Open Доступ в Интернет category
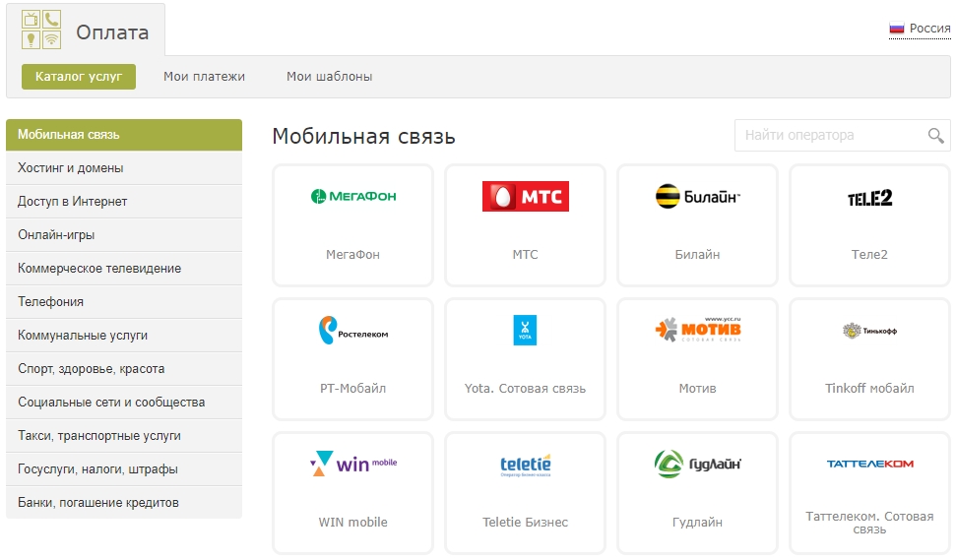956x560 pixels. [124, 201]
